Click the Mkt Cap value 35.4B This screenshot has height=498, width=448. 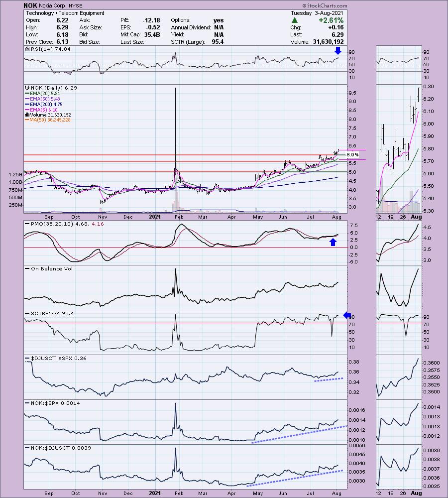[x=152, y=35]
